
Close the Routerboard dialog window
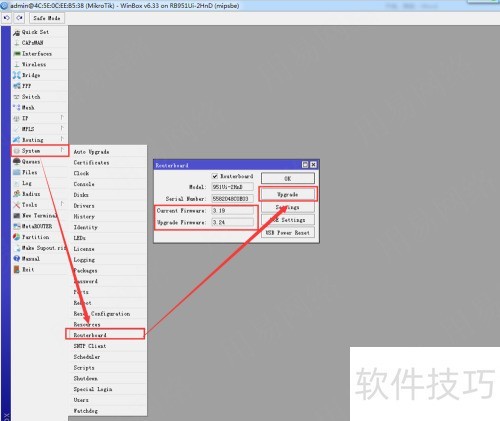pos(313,165)
